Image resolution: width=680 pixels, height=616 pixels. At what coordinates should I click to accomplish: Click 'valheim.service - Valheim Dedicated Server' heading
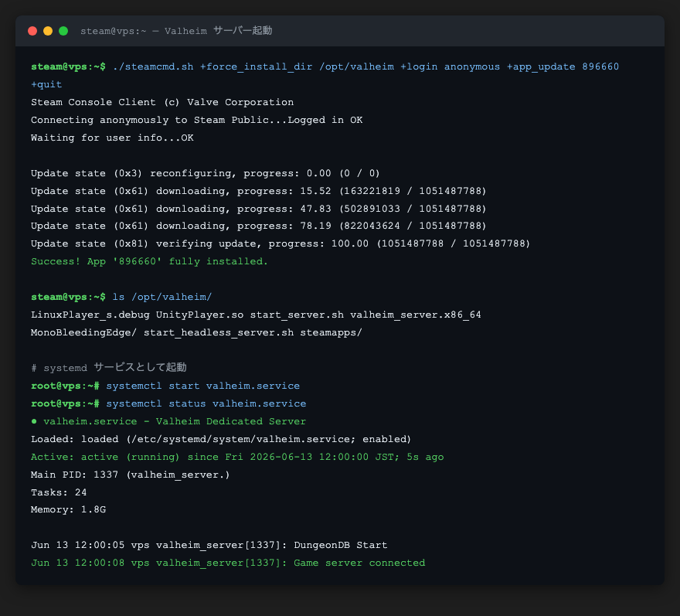coord(175,422)
